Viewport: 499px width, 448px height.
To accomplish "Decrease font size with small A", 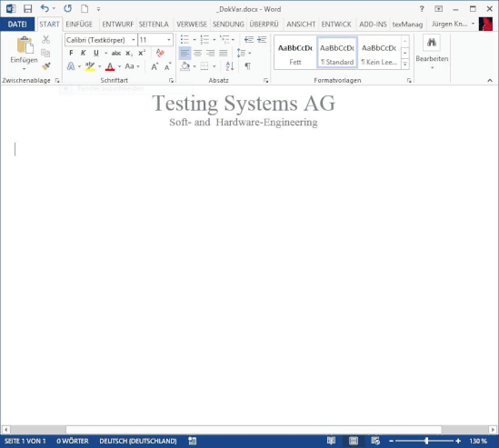I will (x=167, y=66).
